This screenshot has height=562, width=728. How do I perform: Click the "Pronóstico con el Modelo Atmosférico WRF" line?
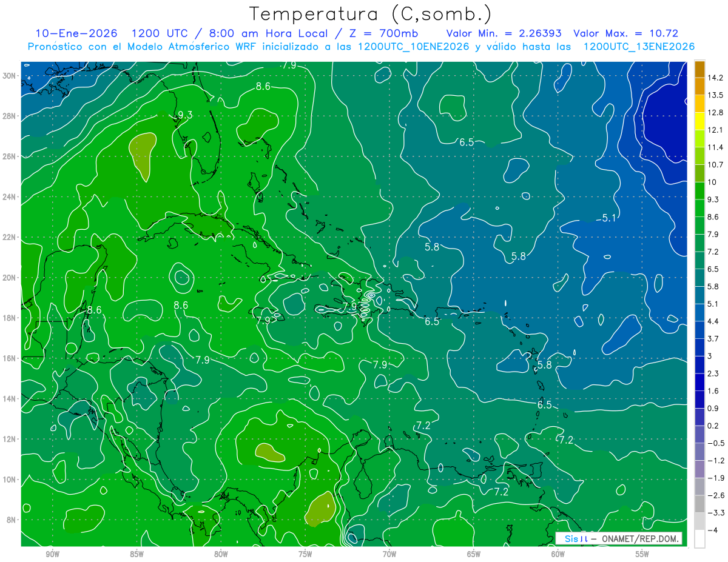click(361, 47)
